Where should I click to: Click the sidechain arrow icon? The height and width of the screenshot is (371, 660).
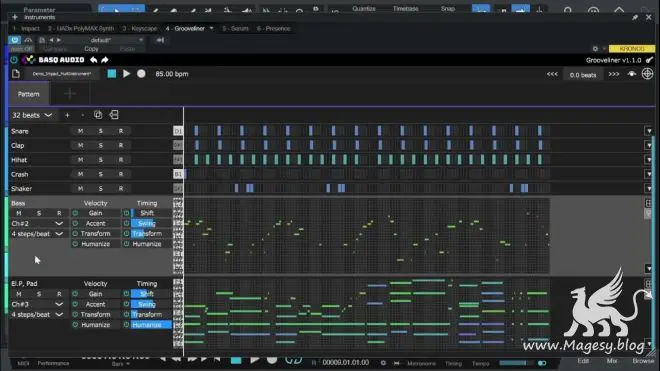pyautogui.click(x=160, y=40)
